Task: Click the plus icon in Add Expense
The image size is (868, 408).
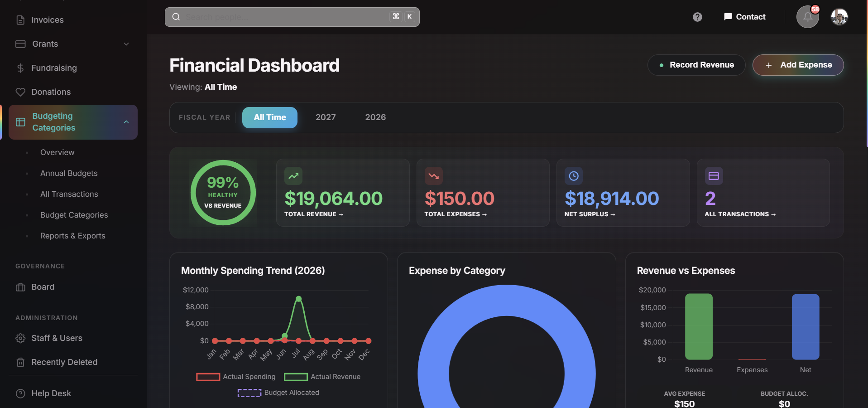Action: pos(769,65)
